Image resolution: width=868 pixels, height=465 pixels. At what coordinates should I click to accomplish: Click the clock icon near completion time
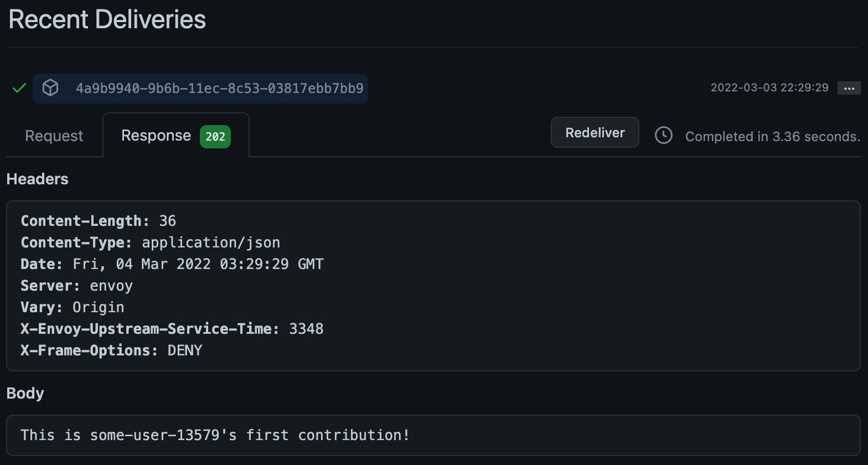tap(663, 136)
